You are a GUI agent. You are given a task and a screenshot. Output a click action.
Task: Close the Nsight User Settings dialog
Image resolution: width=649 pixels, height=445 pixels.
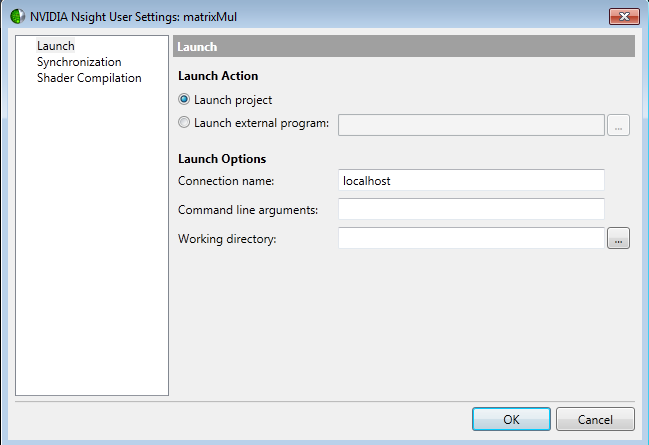[622, 16]
